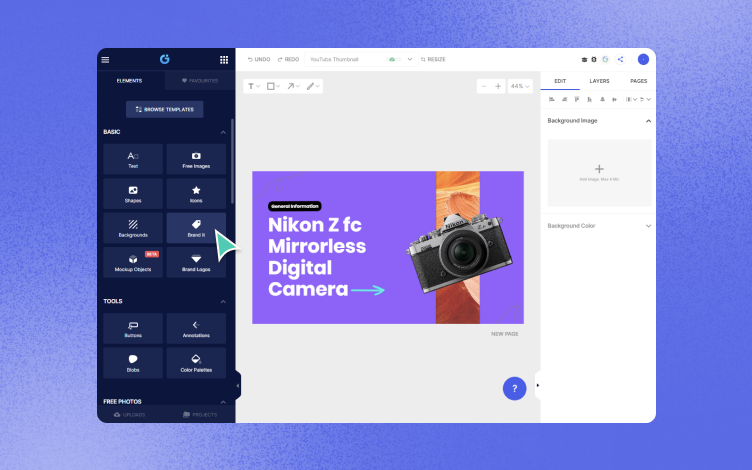Open the design size dropdown arrow
The image size is (752, 470).
point(410,59)
